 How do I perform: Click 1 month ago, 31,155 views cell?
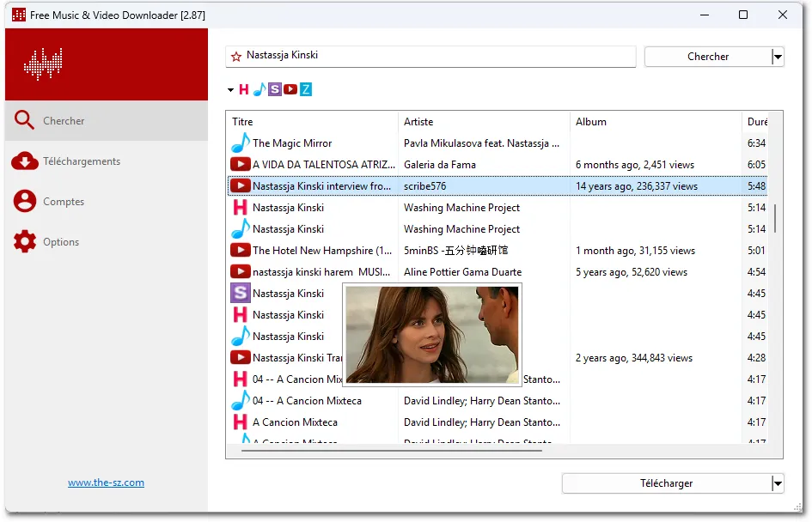pos(635,251)
